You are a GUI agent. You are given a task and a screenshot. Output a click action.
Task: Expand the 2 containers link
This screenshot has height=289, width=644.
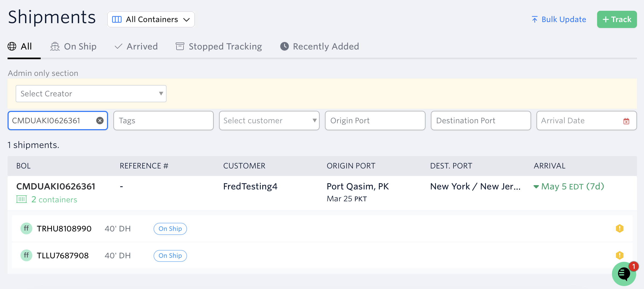[54, 200]
